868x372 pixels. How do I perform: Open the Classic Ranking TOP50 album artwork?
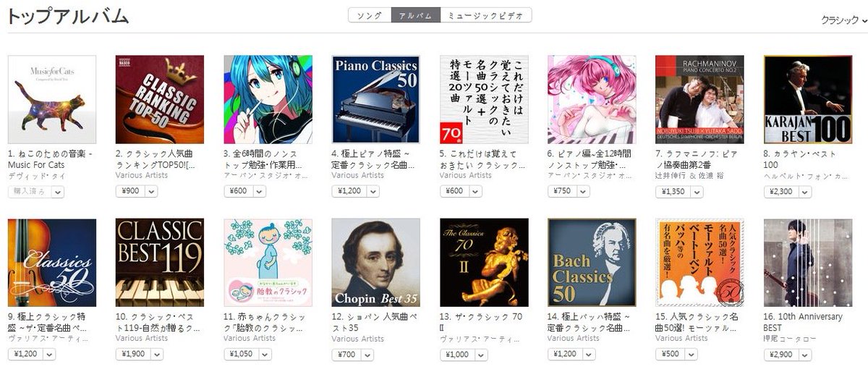tap(160, 100)
